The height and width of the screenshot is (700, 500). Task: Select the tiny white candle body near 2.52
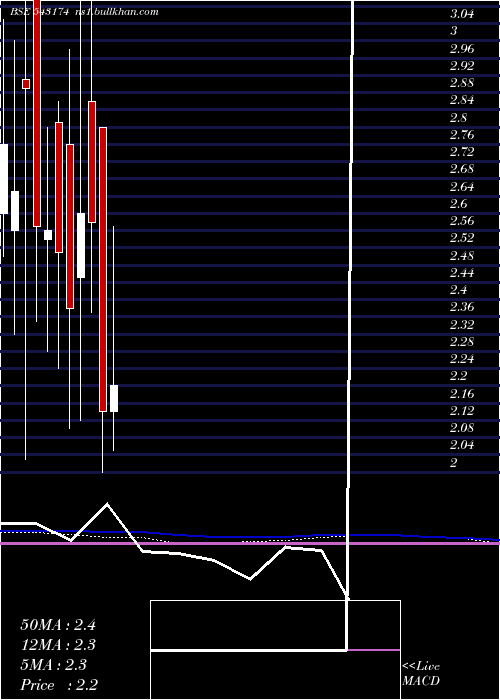[48, 235]
